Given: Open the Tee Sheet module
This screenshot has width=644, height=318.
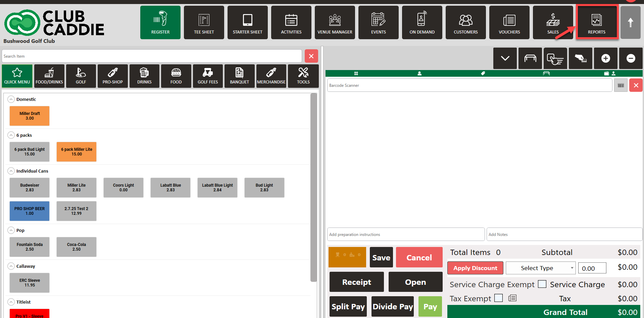Looking at the screenshot, I should (204, 22).
